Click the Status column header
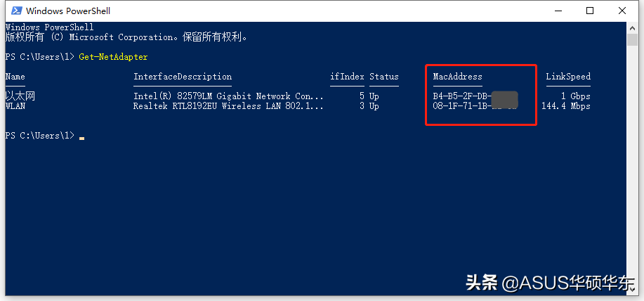The height and width of the screenshot is (301, 644). point(383,77)
